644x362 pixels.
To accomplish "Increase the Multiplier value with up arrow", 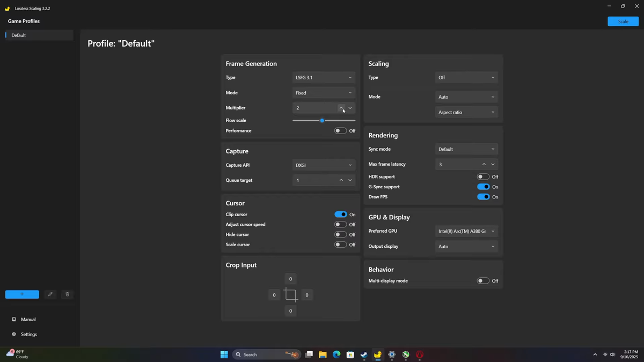I will pyautogui.click(x=341, y=108).
